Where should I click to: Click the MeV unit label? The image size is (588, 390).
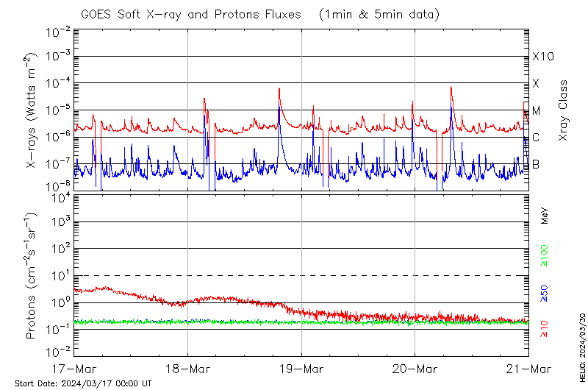pyautogui.click(x=545, y=216)
